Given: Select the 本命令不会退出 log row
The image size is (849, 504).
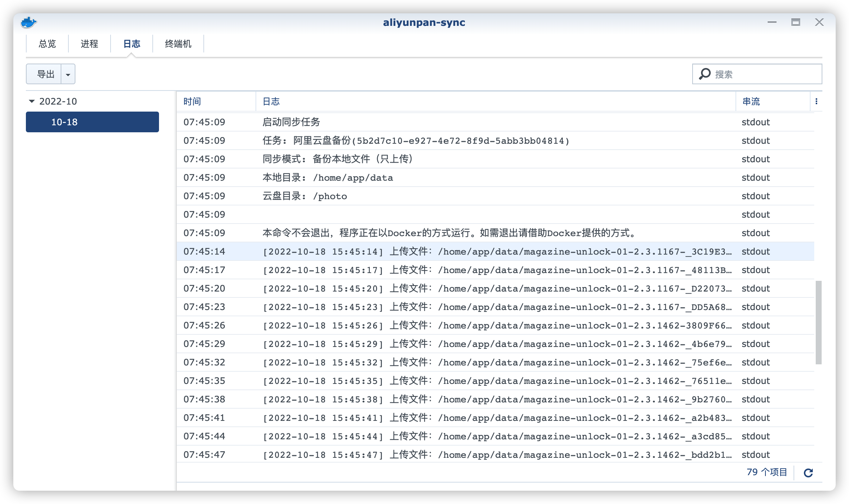Looking at the screenshot, I should [x=495, y=233].
